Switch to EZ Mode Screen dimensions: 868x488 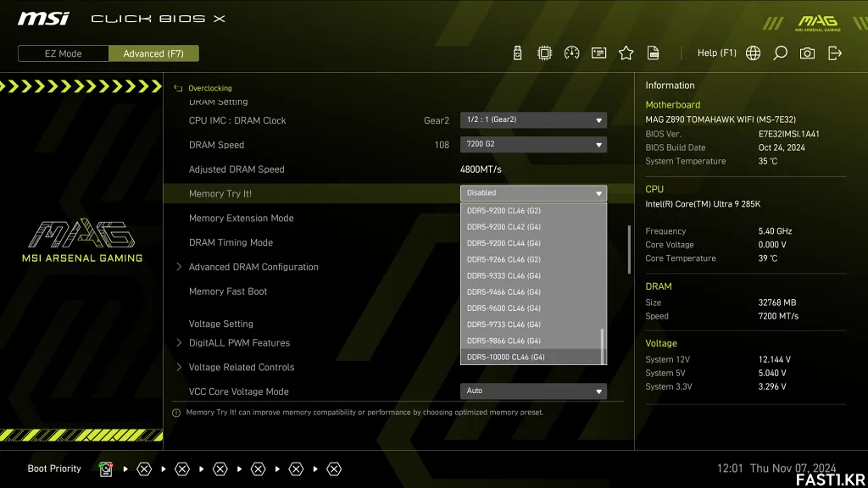pos(63,53)
